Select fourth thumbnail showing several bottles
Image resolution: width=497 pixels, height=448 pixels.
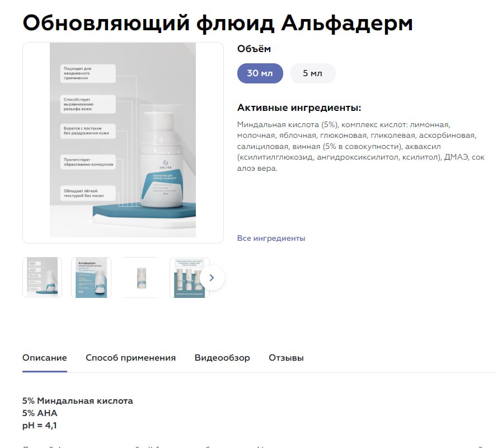click(x=190, y=277)
